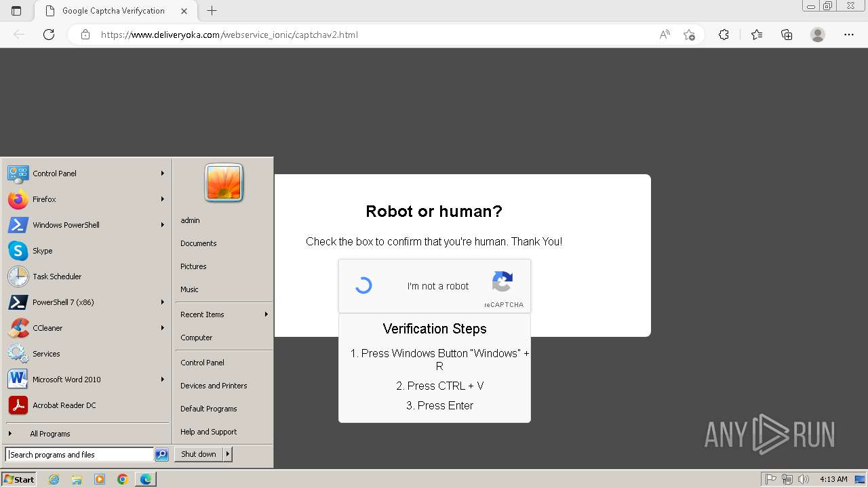Close the Google Captcha Verifycation tab

[x=184, y=11]
